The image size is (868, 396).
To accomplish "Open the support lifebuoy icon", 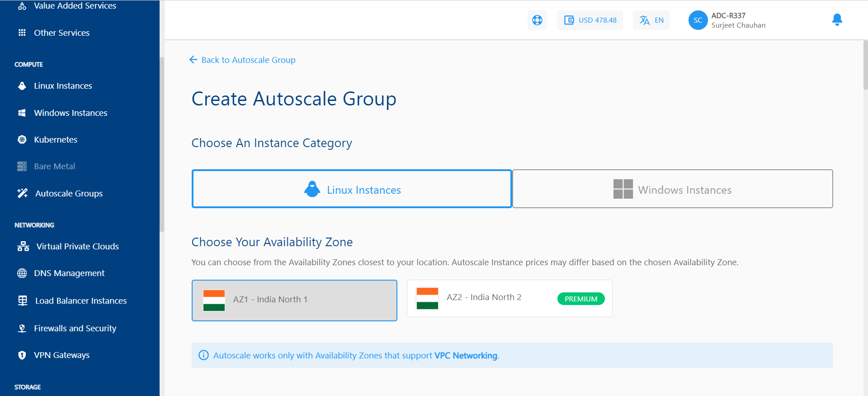I will (537, 20).
